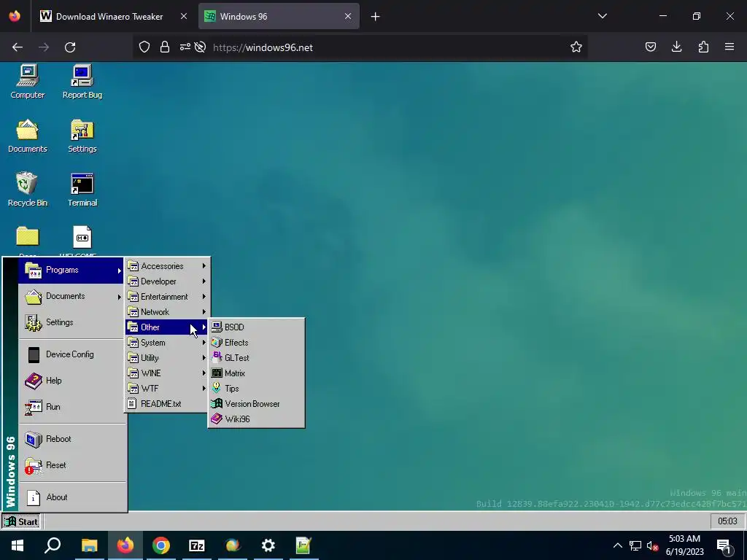Go back to the previous page
The width and height of the screenshot is (747, 560).
[x=18, y=47]
